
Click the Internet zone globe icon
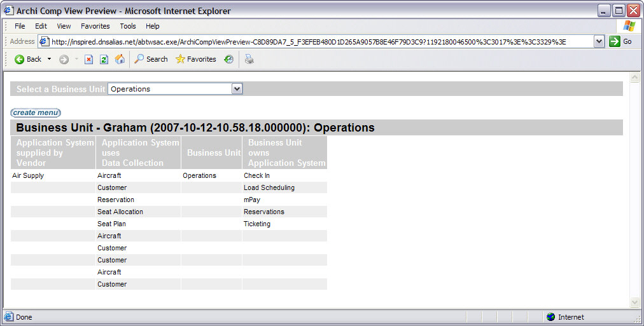pyautogui.click(x=550, y=317)
